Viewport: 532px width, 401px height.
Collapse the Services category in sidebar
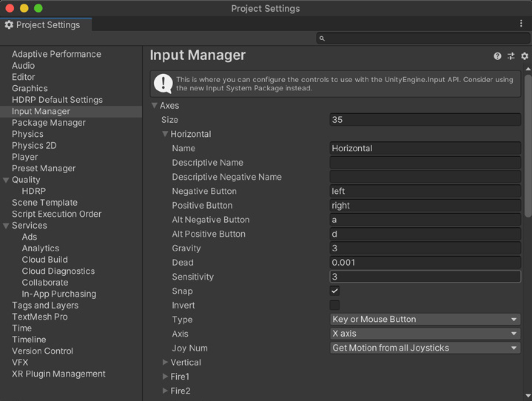[x=6, y=226]
